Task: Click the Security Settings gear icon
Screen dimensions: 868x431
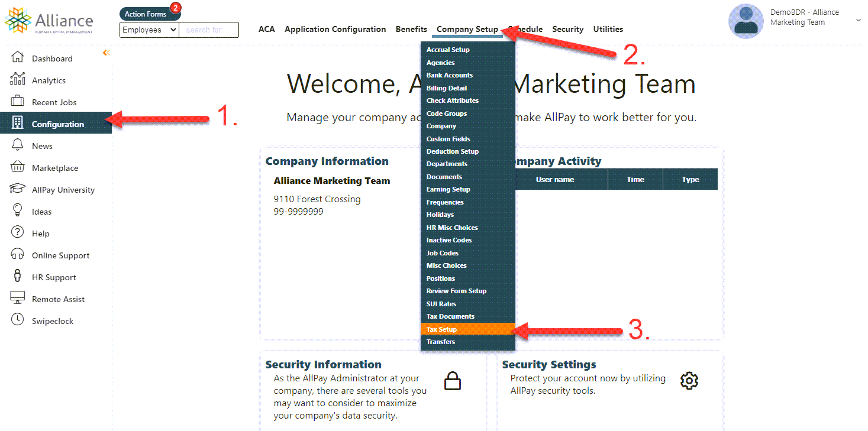Action: point(689,381)
